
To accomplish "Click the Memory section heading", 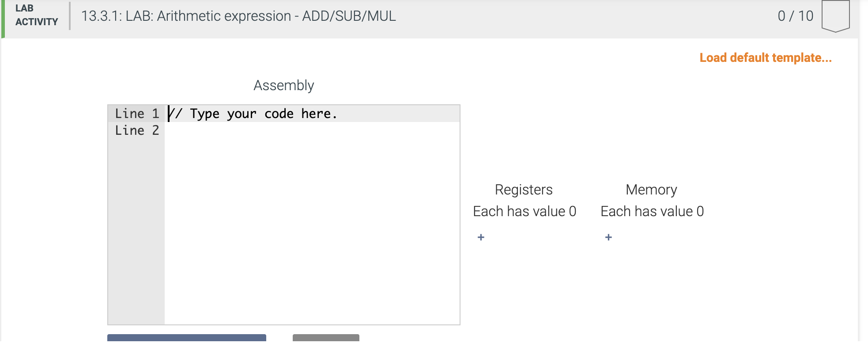I will [651, 190].
